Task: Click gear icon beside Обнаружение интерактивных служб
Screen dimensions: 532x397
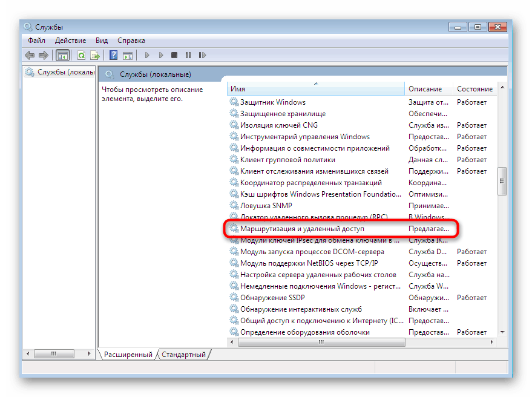Action: coord(234,309)
